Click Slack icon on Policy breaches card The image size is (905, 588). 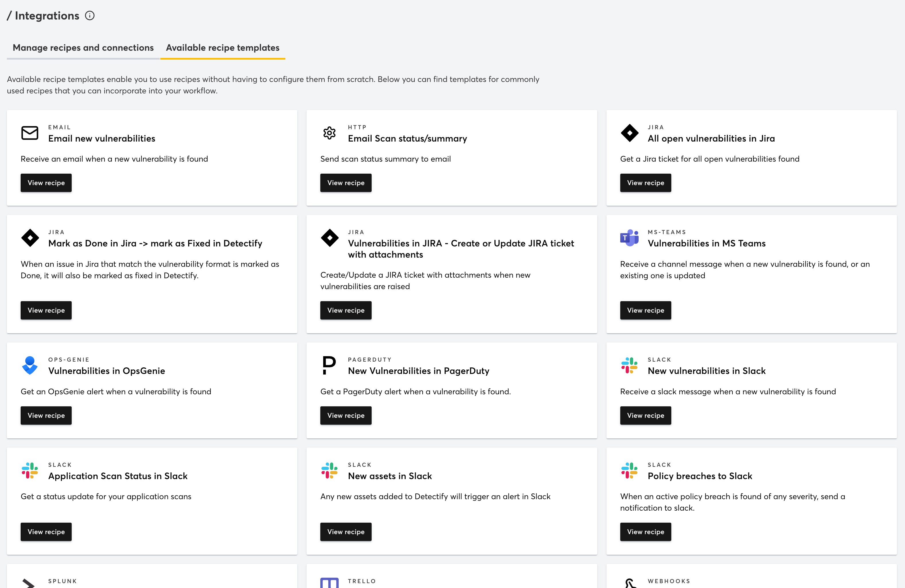pos(629,471)
